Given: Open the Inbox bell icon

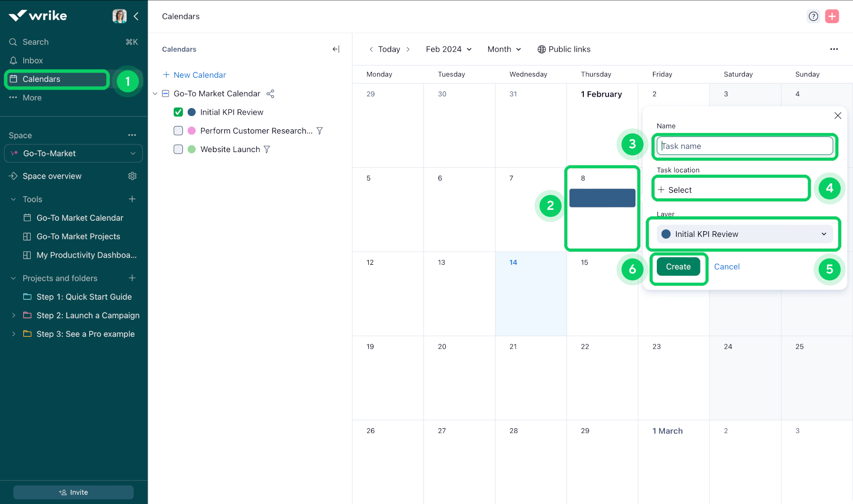Looking at the screenshot, I should pyautogui.click(x=13, y=60).
